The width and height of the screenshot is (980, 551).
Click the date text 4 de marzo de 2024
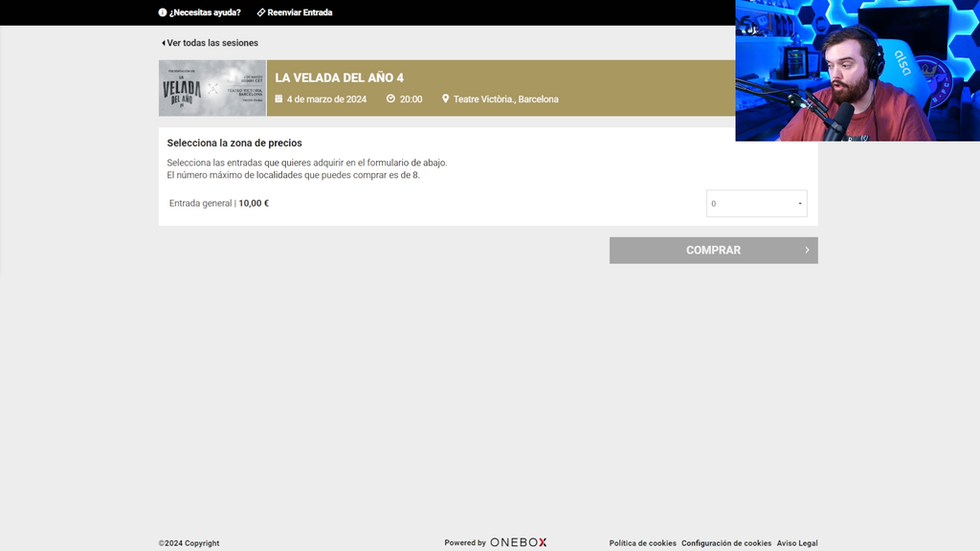click(x=327, y=99)
